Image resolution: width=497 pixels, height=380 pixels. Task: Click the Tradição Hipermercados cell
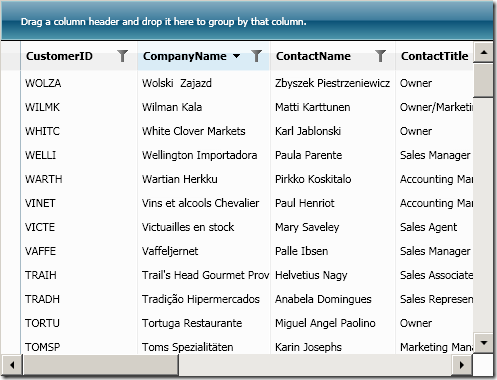(x=204, y=299)
